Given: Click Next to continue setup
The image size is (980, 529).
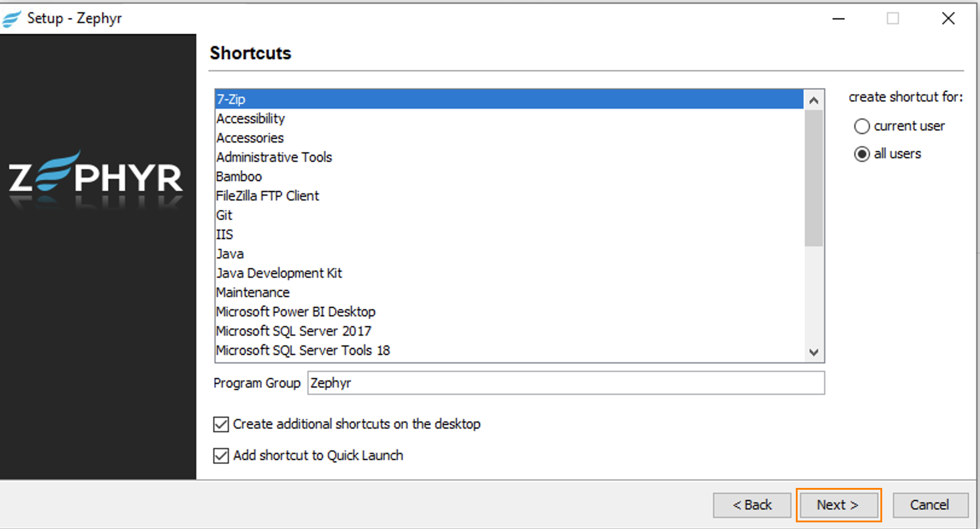Looking at the screenshot, I should pos(837,505).
